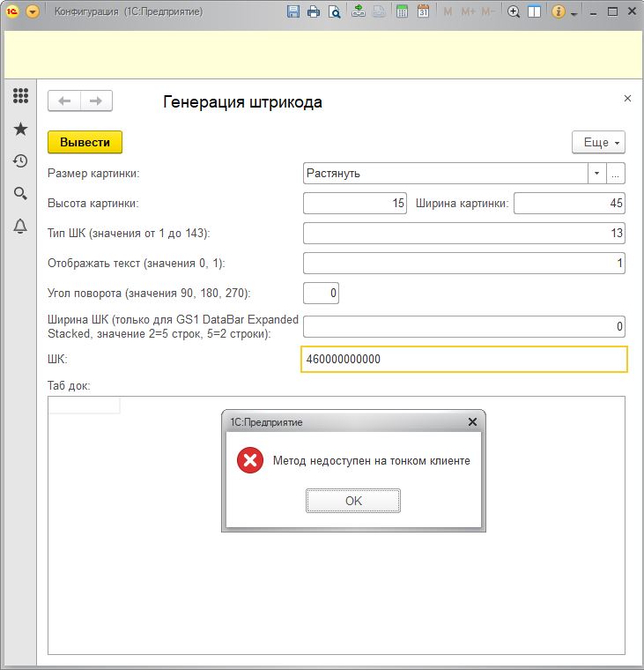Open sections menu grid icon in sidebar
This screenshot has height=670, width=644.
[20, 96]
